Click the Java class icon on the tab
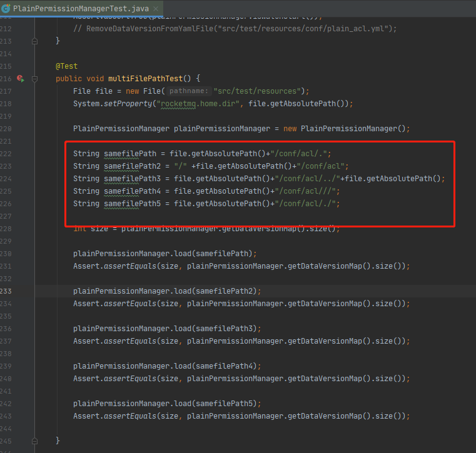This screenshot has height=453, width=476. click(x=6, y=9)
